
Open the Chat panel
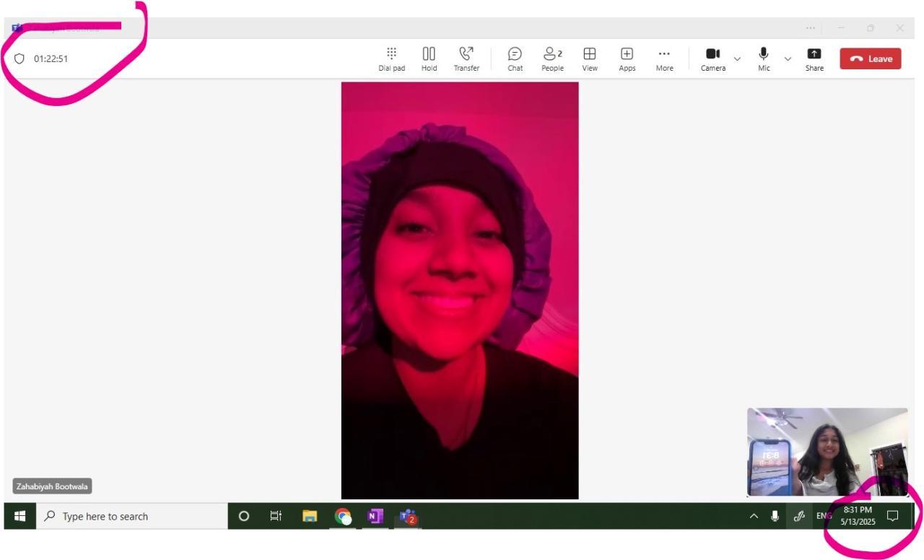pyautogui.click(x=515, y=58)
